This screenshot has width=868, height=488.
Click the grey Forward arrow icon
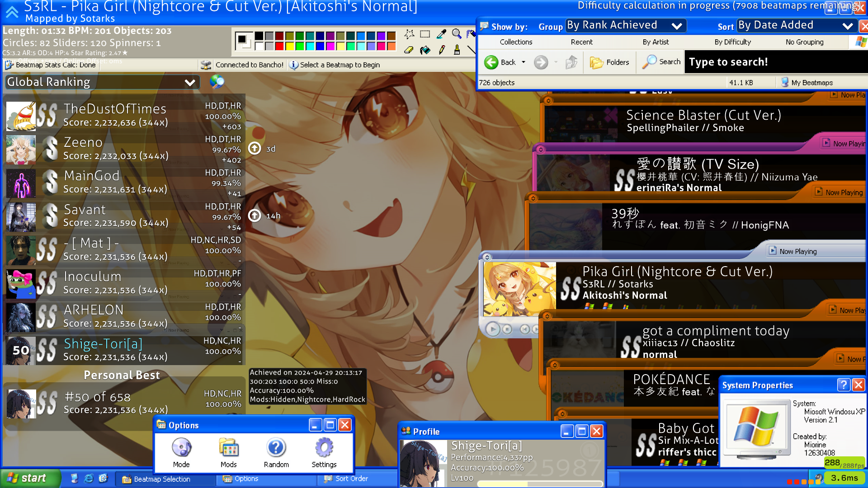541,62
